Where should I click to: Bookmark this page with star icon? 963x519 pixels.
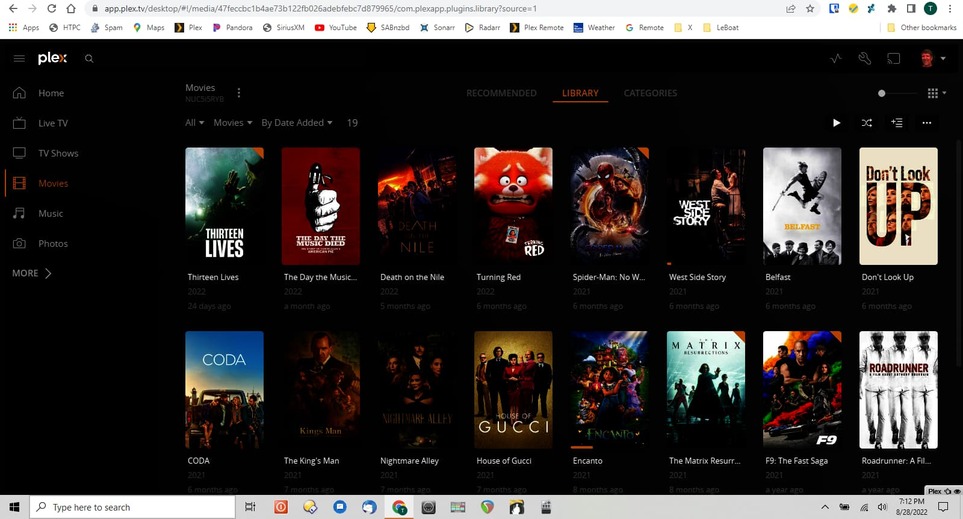point(810,9)
